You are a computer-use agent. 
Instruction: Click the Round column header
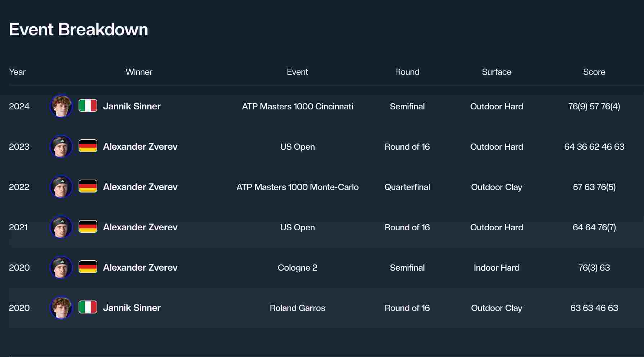pyautogui.click(x=407, y=72)
